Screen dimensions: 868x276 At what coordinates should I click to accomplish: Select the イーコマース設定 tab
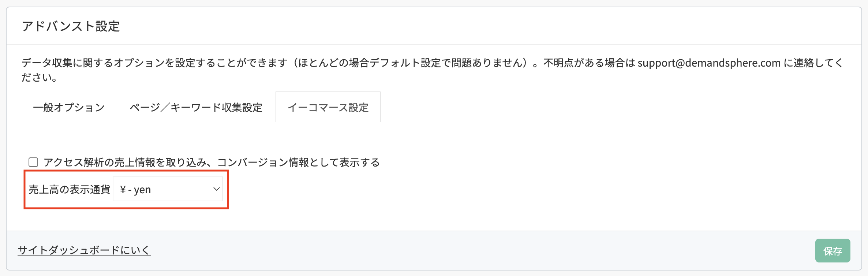point(328,107)
